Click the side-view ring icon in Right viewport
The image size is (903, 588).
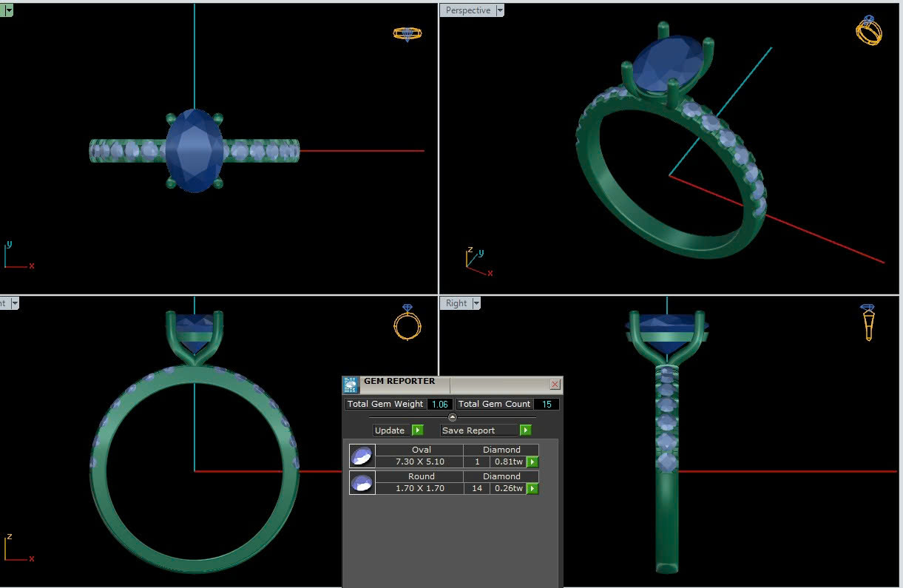click(868, 322)
